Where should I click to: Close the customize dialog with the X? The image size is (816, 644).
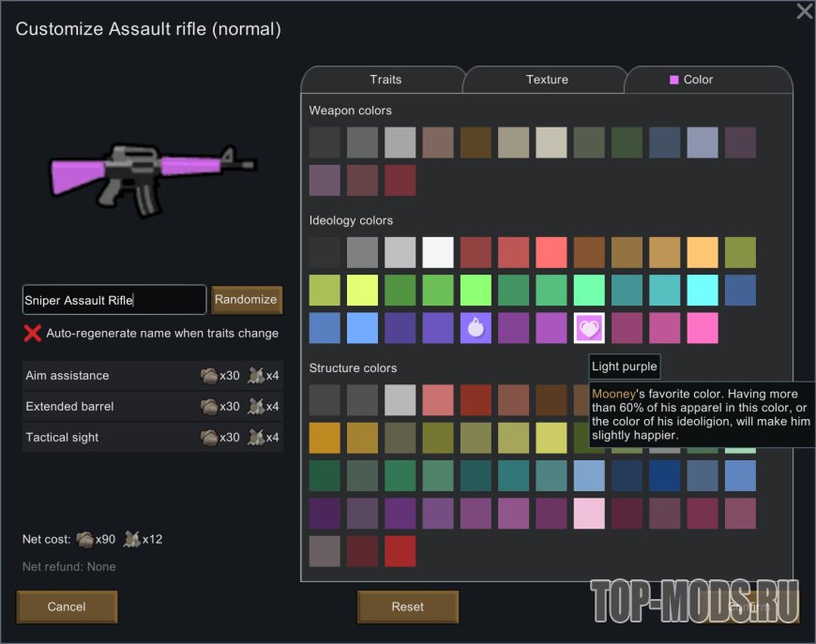coord(804,12)
